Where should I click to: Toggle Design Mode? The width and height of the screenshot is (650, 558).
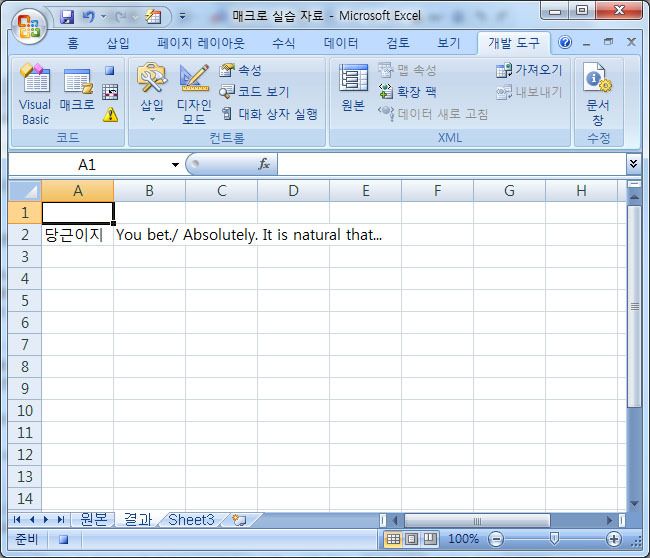[194, 95]
